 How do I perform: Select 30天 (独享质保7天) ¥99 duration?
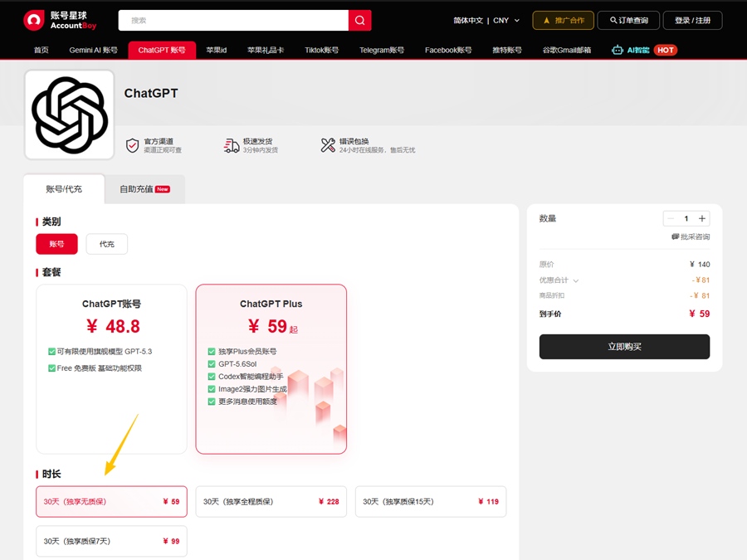[111, 541]
